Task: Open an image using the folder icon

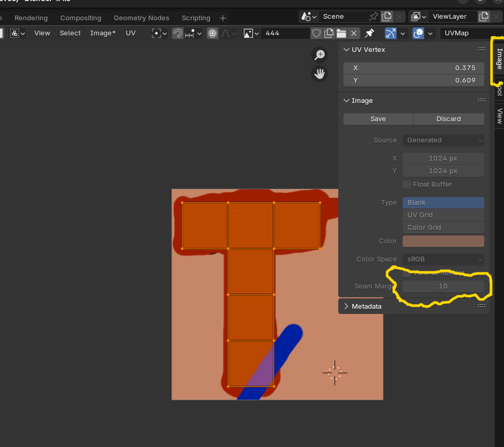Action: pos(341,33)
